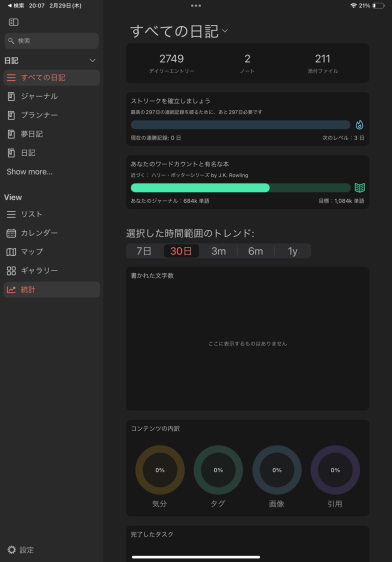Click the コンテンツの内訳 heading
The image size is (392, 562).
tap(155, 429)
